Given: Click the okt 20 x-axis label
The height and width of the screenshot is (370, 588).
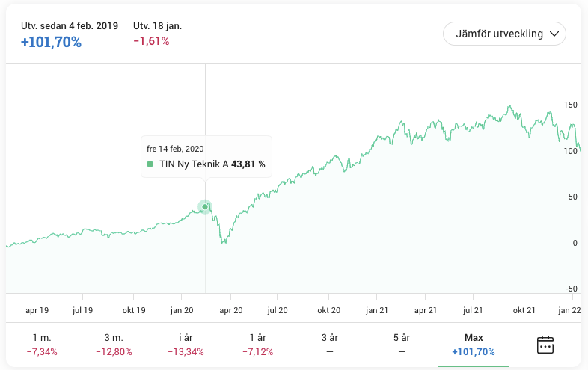Looking at the screenshot, I should point(328,309).
